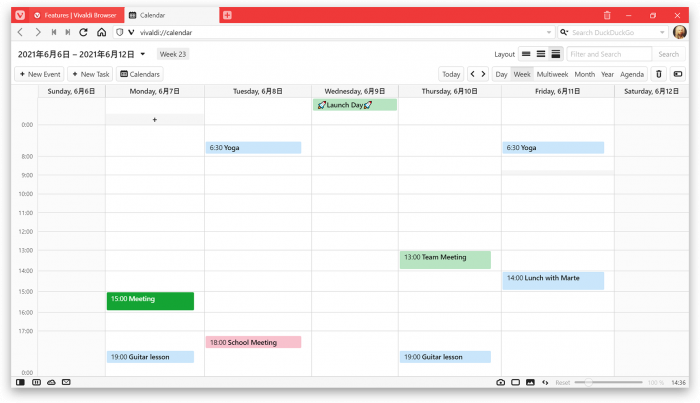Open Friday's 6:30 Yoga event
The image size is (700, 403).
point(553,148)
